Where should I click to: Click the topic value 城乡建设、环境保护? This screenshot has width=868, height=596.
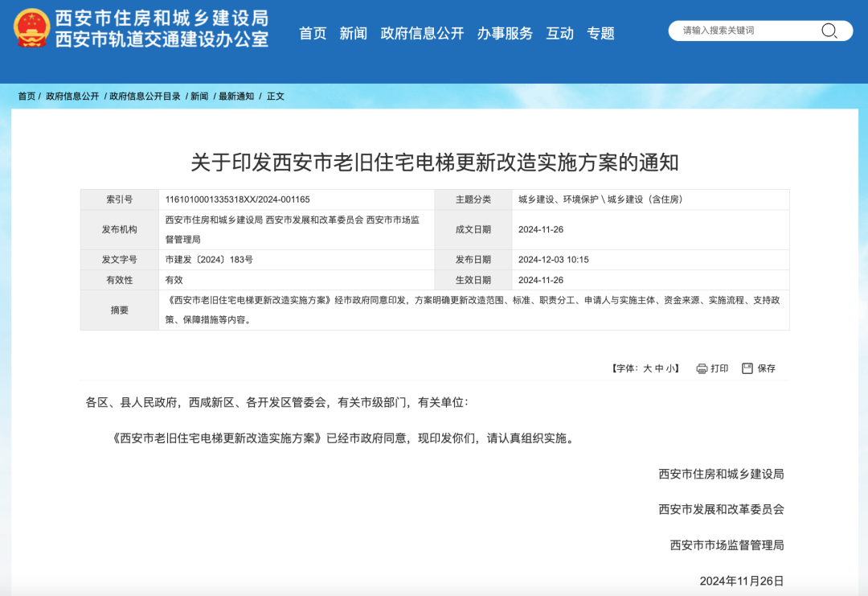pyautogui.click(x=600, y=199)
